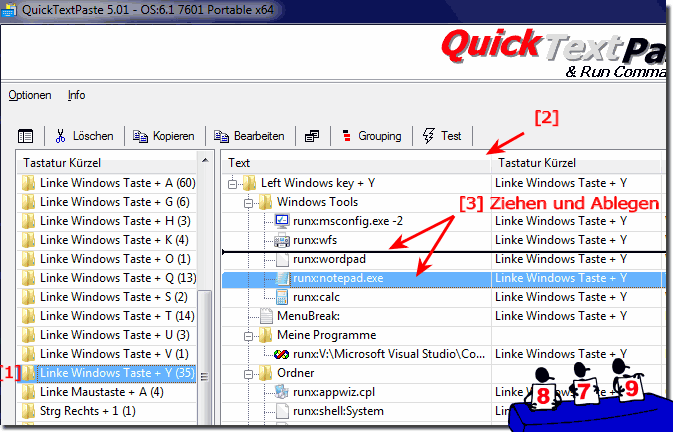Viewport: 673px width, 432px height.
Task: Click shortcut cell of runx:calc row
Action: (576, 297)
